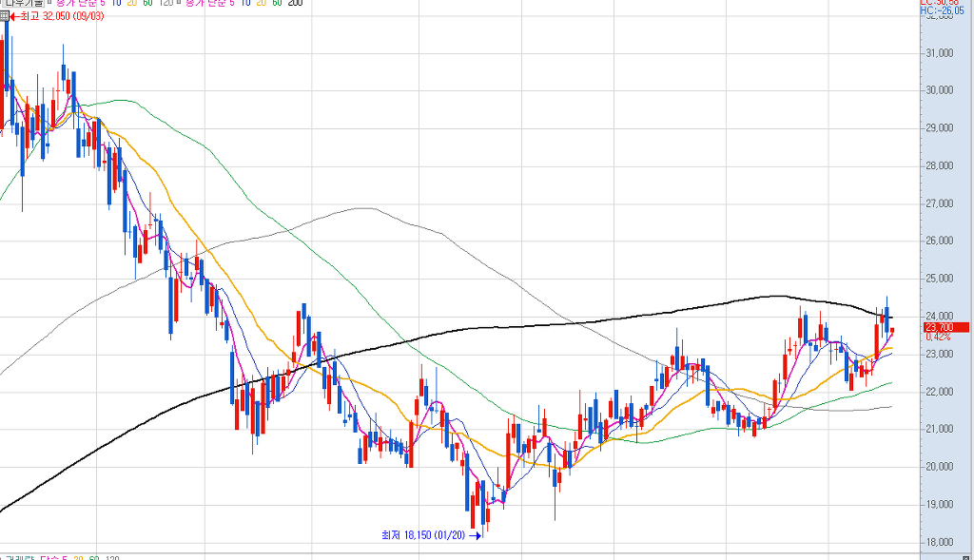
Task: Click the blue HC:-26.05 indicator text
Action: 943,11
